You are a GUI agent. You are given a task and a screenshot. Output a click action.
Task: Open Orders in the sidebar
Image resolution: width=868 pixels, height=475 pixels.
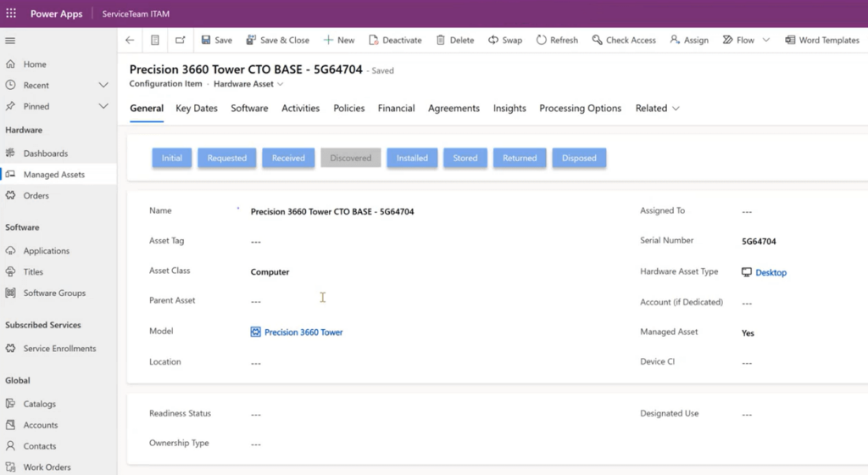pyautogui.click(x=58, y=195)
